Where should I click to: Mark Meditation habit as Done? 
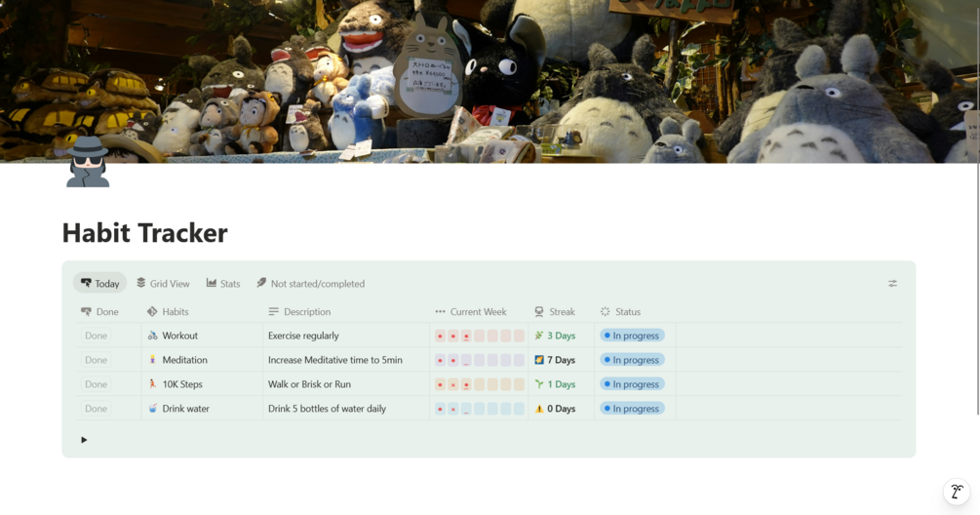pos(96,360)
